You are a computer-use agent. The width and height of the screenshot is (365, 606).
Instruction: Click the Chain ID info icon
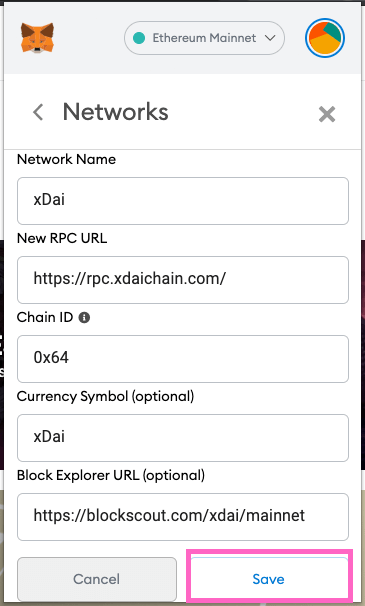84,318
